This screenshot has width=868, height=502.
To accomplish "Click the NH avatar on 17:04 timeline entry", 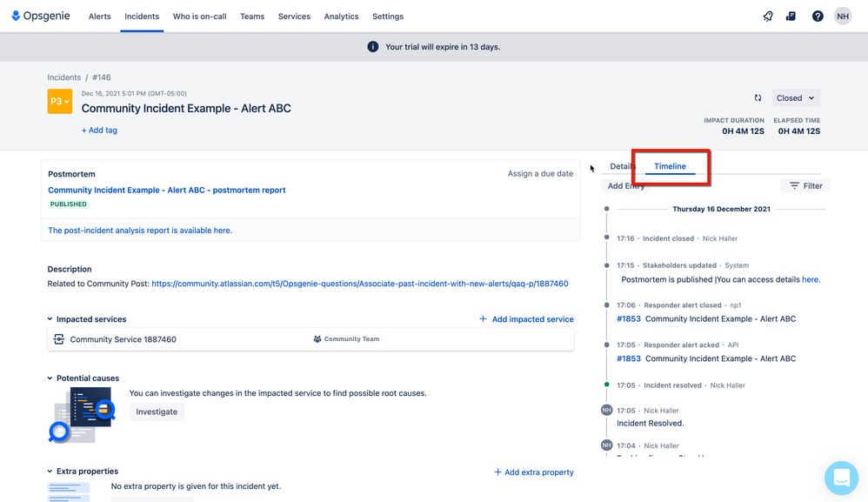I will coord(607,445).
